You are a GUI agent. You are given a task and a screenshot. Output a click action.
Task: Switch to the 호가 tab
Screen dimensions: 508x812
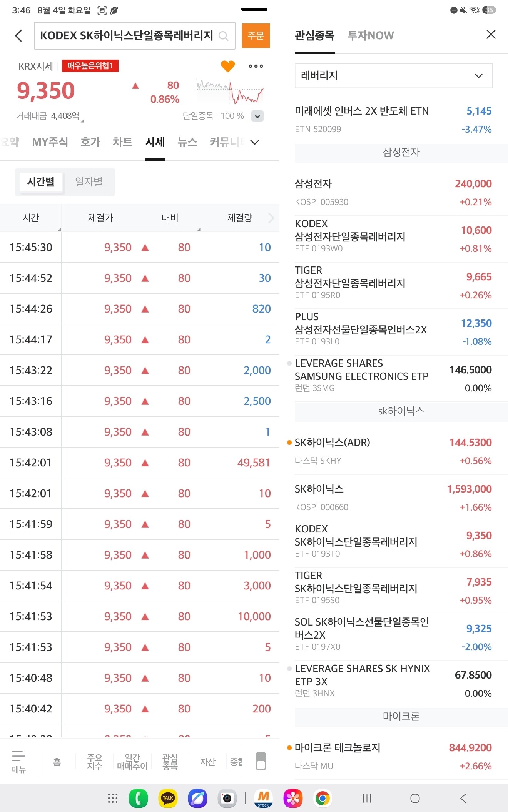[90, 142]
